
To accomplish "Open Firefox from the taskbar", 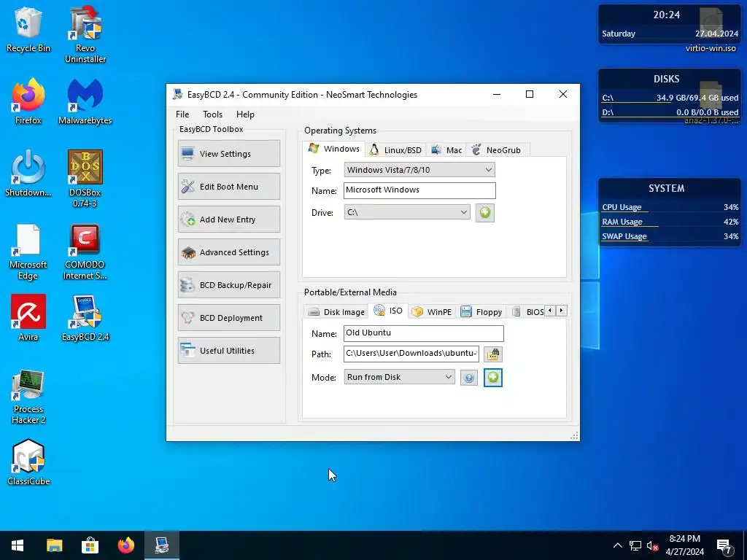I will (x=125, y=545).
